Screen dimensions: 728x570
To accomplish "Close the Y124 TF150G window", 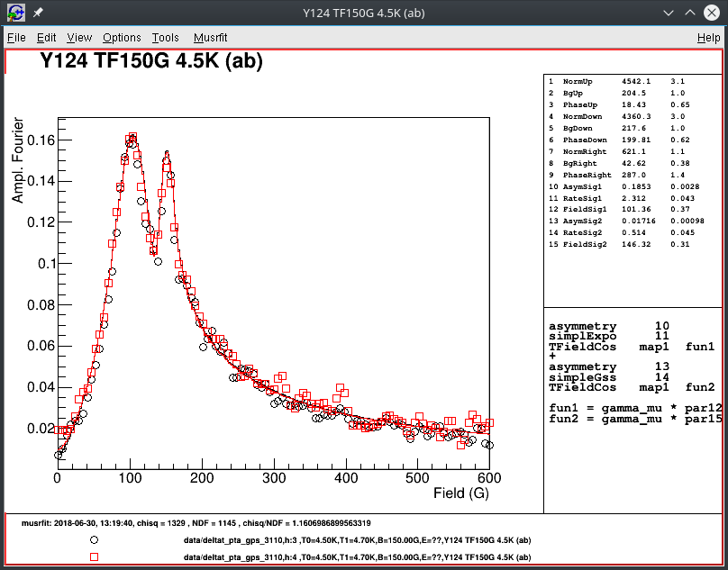I will click(712, 14).
